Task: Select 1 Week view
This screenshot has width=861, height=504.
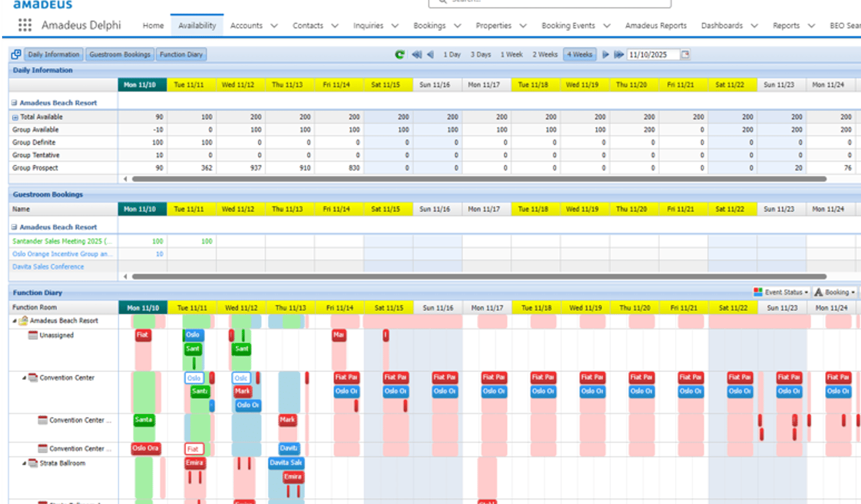Action: tap(511, 54)
